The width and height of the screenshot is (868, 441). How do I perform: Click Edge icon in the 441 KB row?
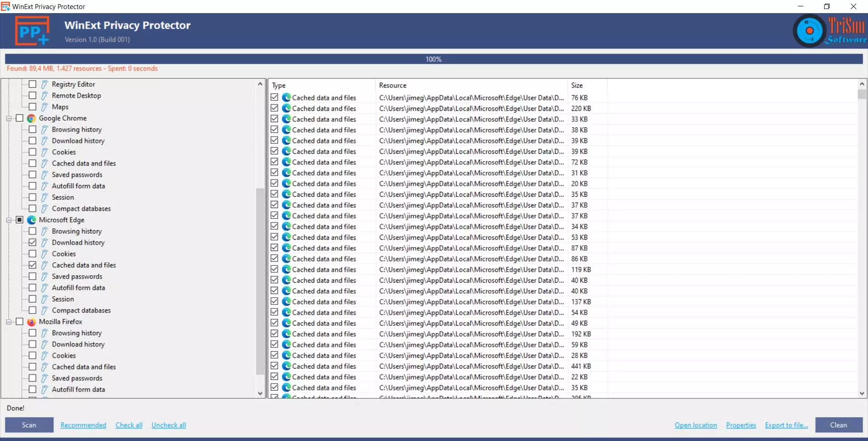point(286,366)
